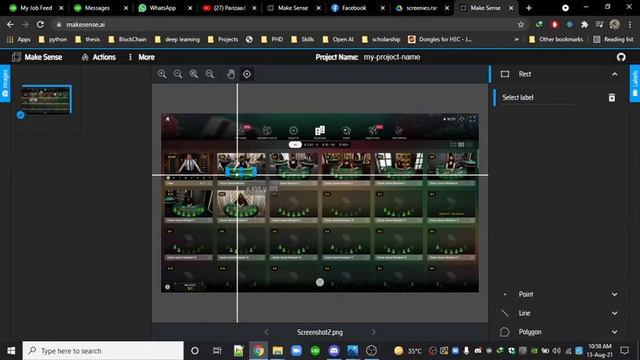This screenshot has width=640, height=360.
Task: Open the Discord taskbar icon
Action: tap(334, 351)
